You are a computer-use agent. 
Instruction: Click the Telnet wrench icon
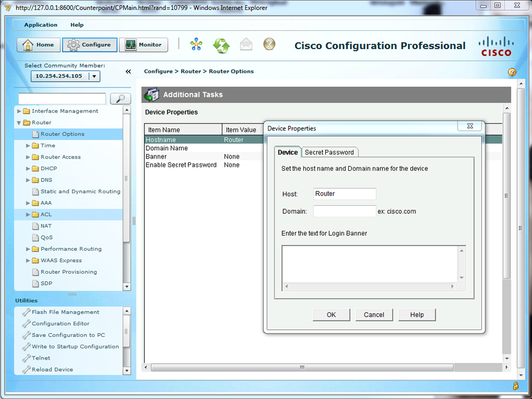27,358
